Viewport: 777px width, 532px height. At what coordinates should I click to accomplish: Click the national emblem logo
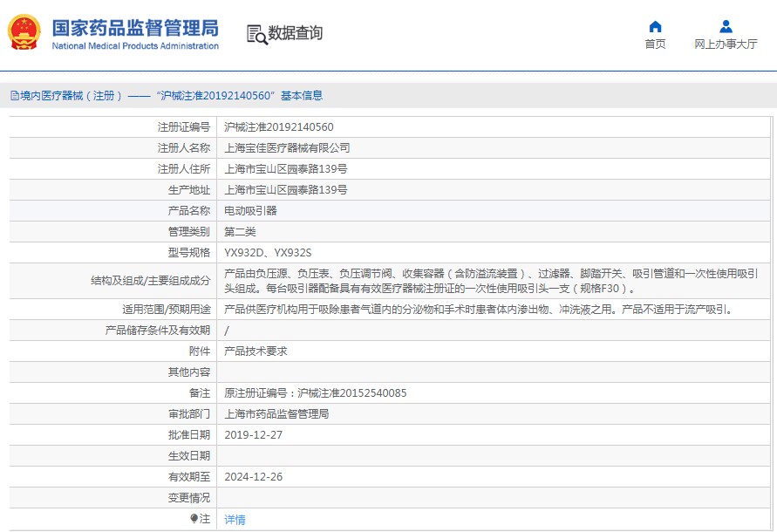24,32
